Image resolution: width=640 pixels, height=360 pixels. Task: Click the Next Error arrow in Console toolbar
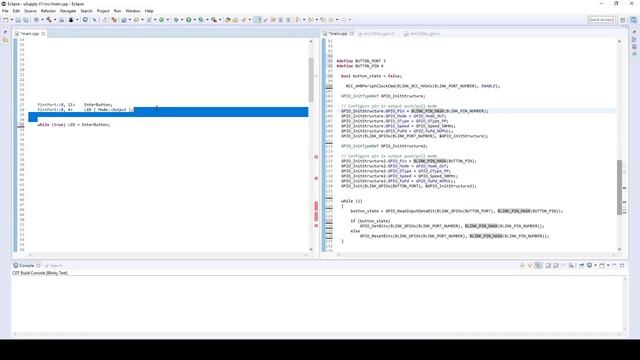(x=522, y=265)
